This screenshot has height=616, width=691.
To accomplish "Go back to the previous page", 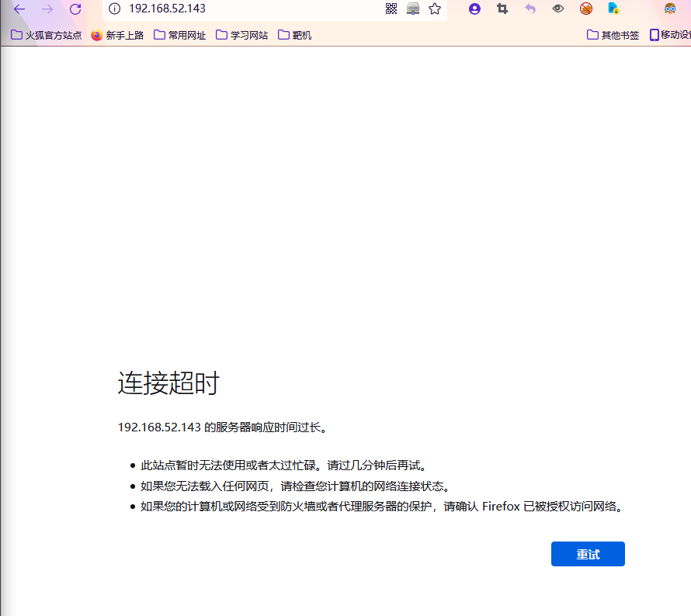I will (19, 9).
